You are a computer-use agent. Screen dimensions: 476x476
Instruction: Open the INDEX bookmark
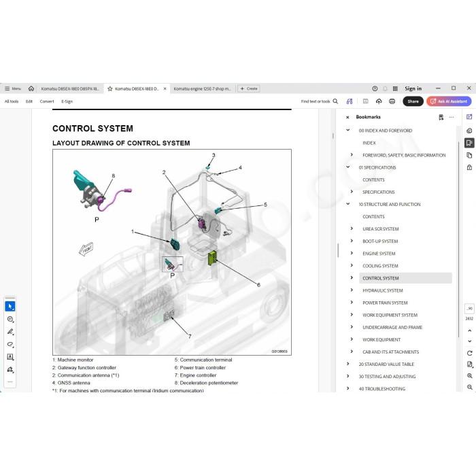coord(369,143)
